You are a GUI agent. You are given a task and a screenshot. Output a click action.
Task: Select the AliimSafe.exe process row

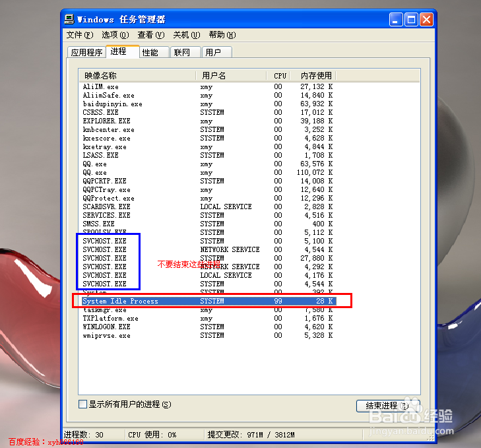208,96
